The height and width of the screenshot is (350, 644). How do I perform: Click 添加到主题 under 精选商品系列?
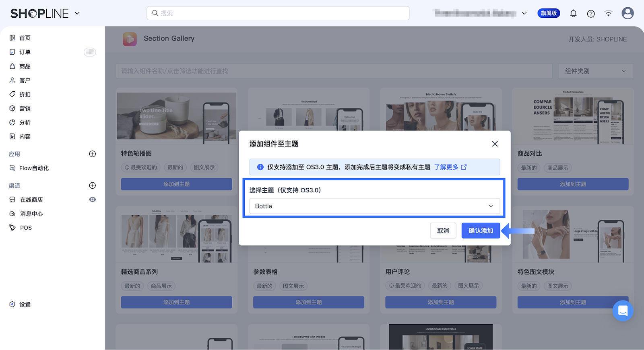(176, 302)
